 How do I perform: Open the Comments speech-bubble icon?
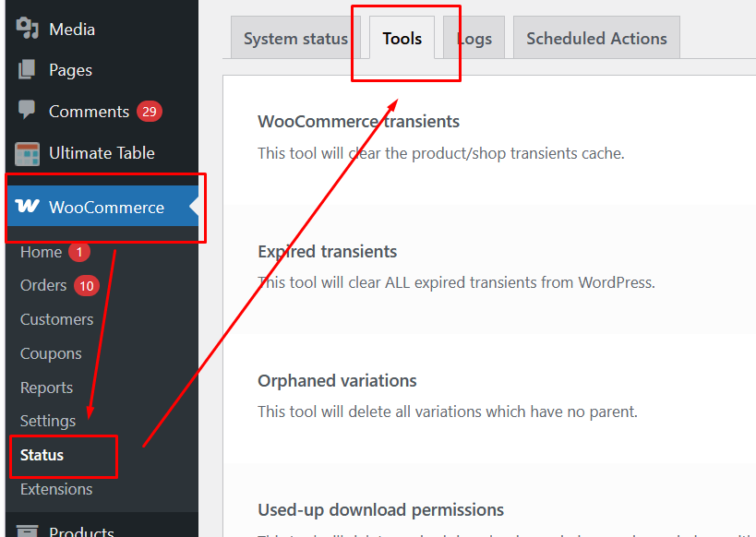pyautogui.click(x=27, y=111)
